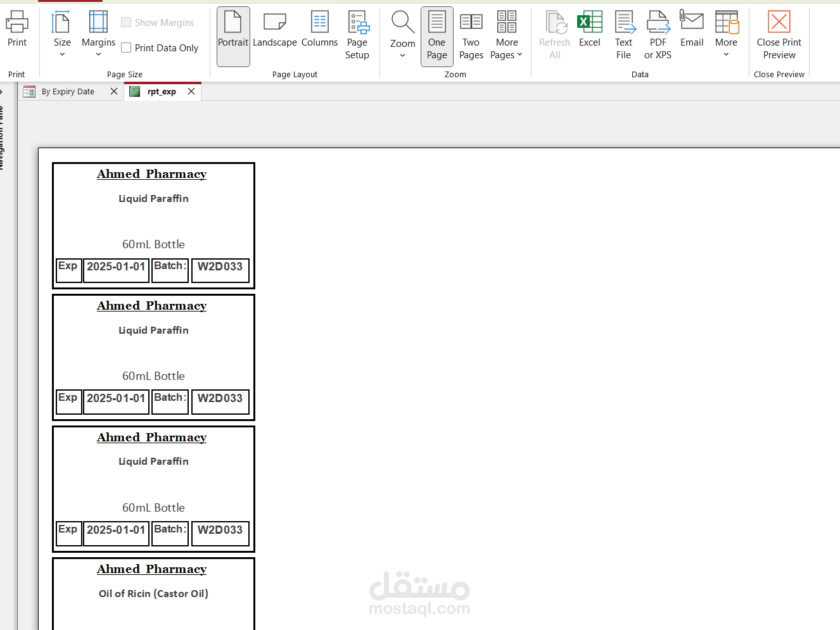The image size is (840, 630).
Task: Expand the Zoom dropdown arrow
Action: click(402, 56)
